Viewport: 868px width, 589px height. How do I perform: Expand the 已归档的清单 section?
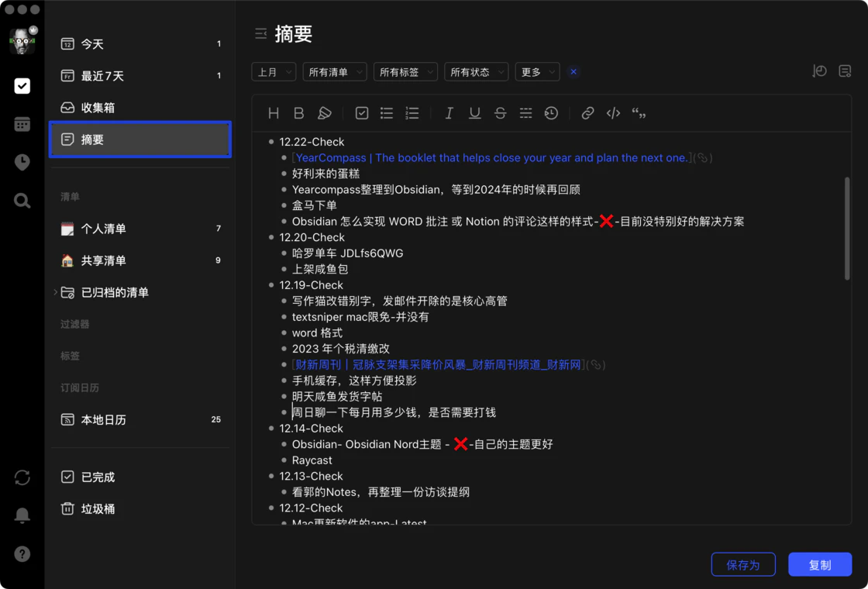pyautogui.click(x=55, y=292)
